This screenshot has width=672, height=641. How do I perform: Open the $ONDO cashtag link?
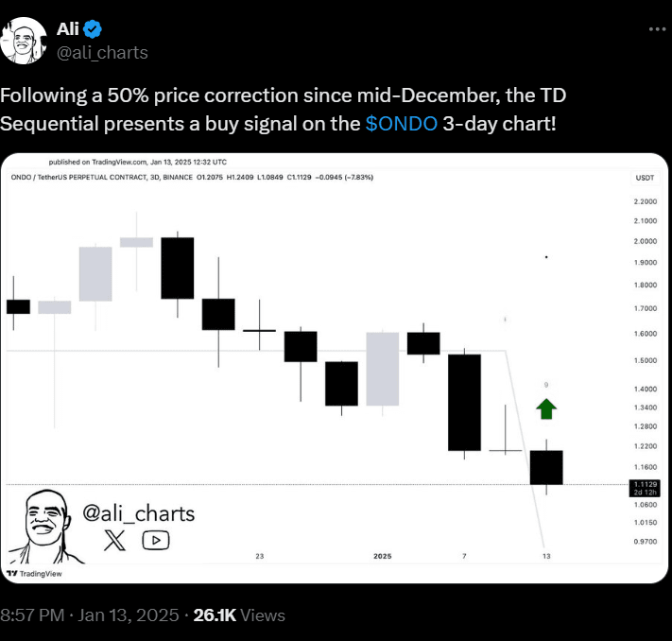[x=401, y=124]
